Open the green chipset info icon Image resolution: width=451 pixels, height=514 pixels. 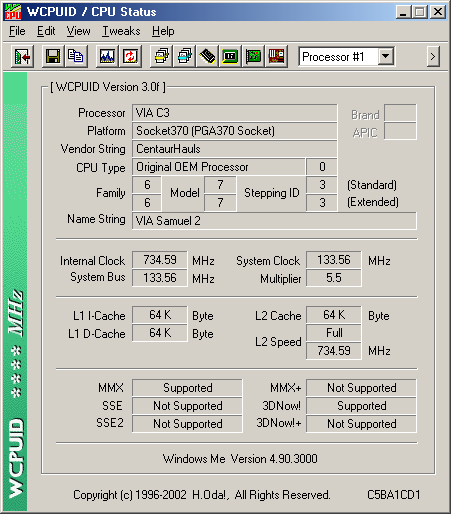point(230,57)
